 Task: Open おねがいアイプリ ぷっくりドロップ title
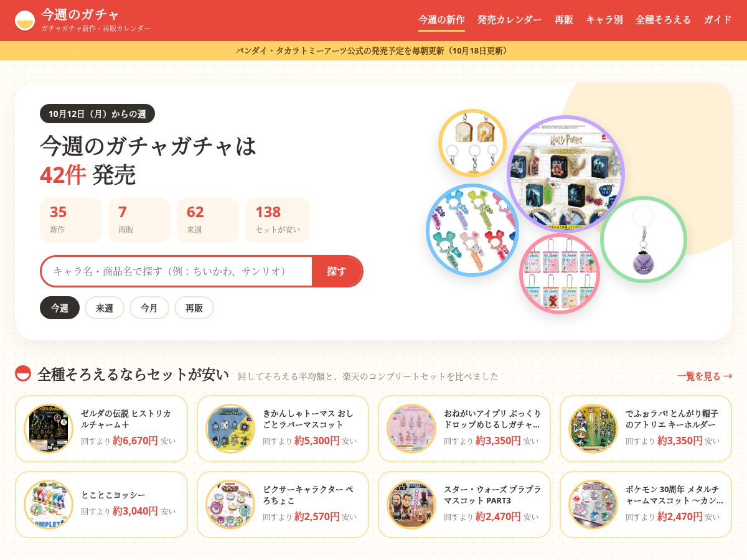coord(492,419)
